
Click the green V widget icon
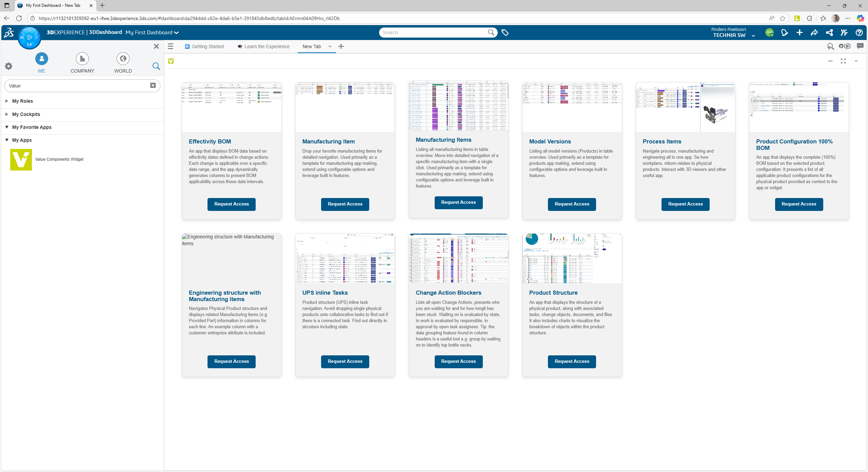coord(171,61)
